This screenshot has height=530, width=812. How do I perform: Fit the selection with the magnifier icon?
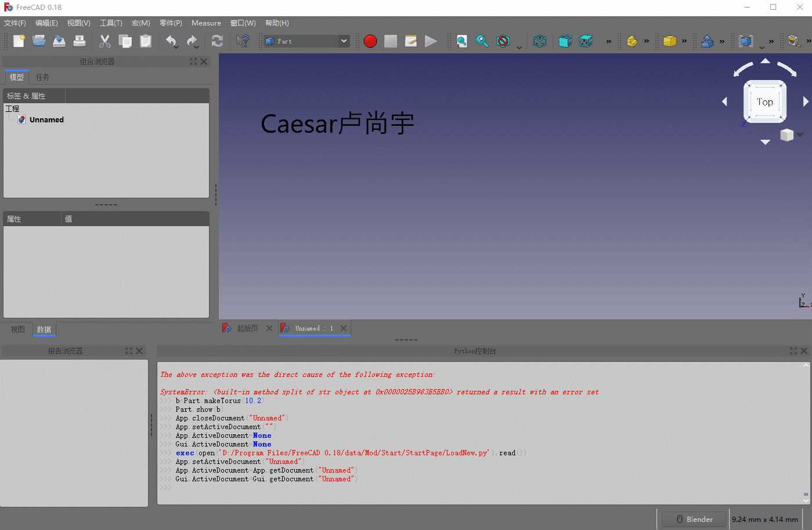(x=482, y=41)
